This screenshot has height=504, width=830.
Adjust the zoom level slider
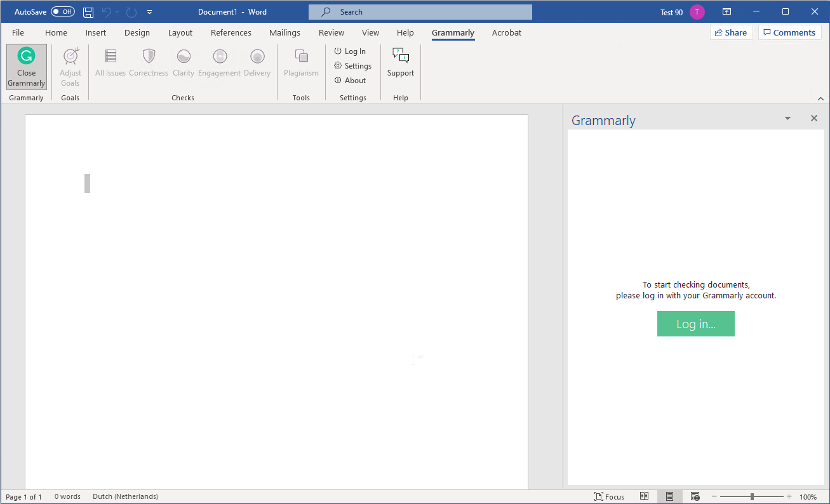[752, 496]
